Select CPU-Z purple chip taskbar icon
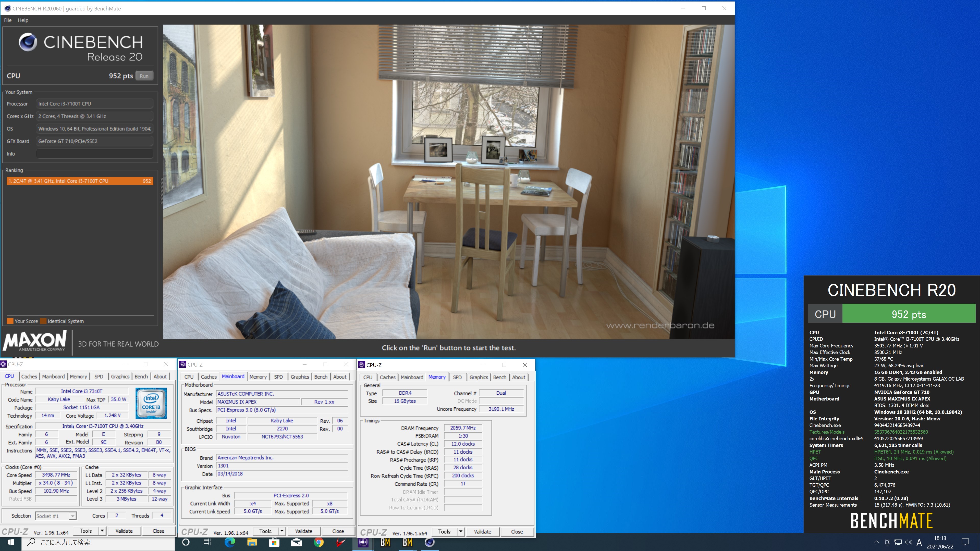This screenshot has height=551, width=980. [x=363, y=542]
